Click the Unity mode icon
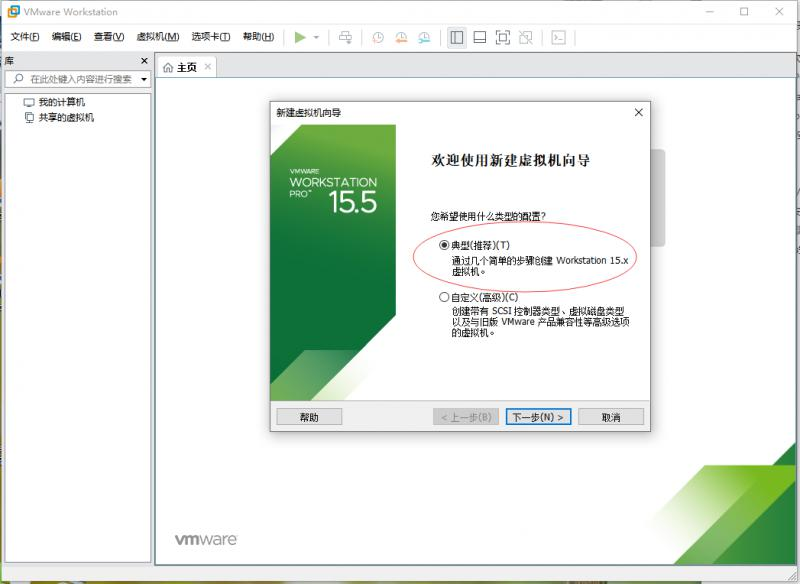800x584 pixels. click(x=526, y=37)
